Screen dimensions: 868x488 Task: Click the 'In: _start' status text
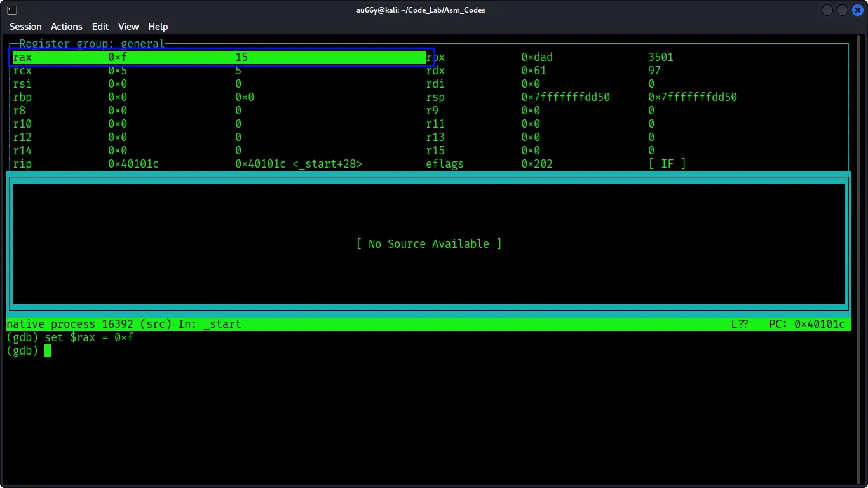point(210,324)
